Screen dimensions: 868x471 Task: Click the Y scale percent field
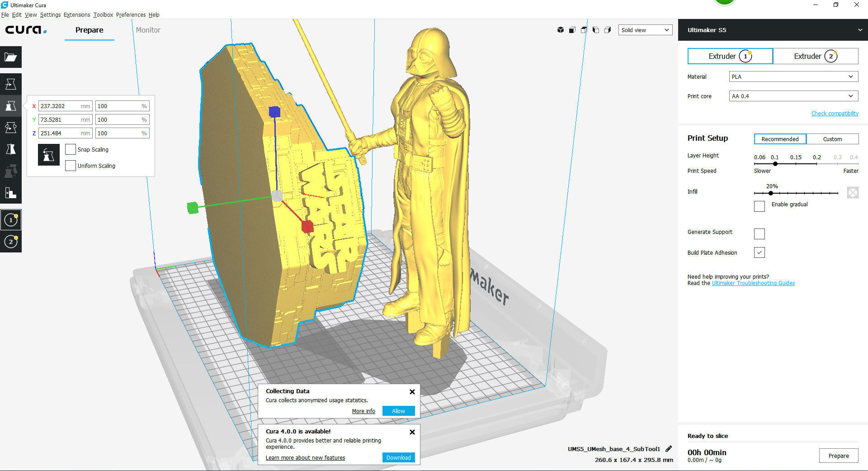pos(122,119)
